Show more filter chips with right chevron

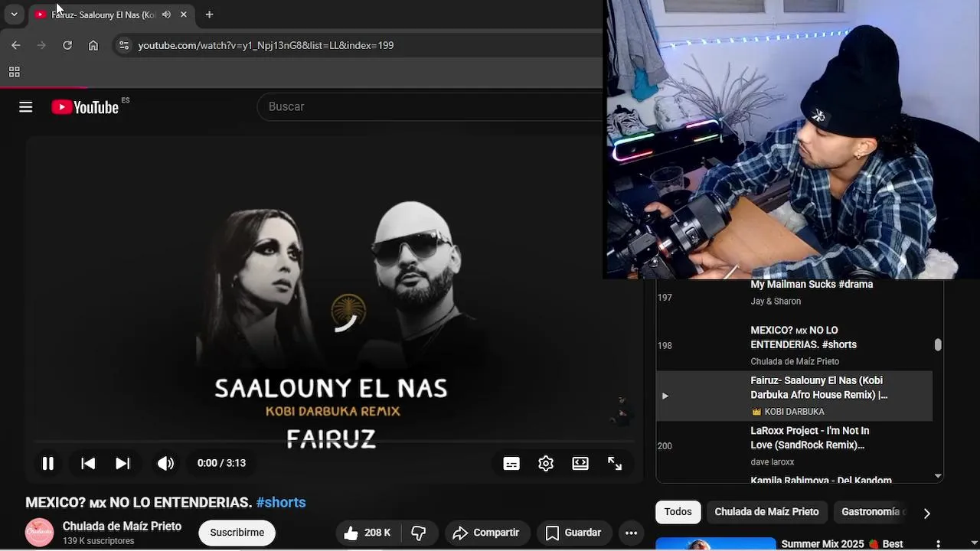[926, 513]
